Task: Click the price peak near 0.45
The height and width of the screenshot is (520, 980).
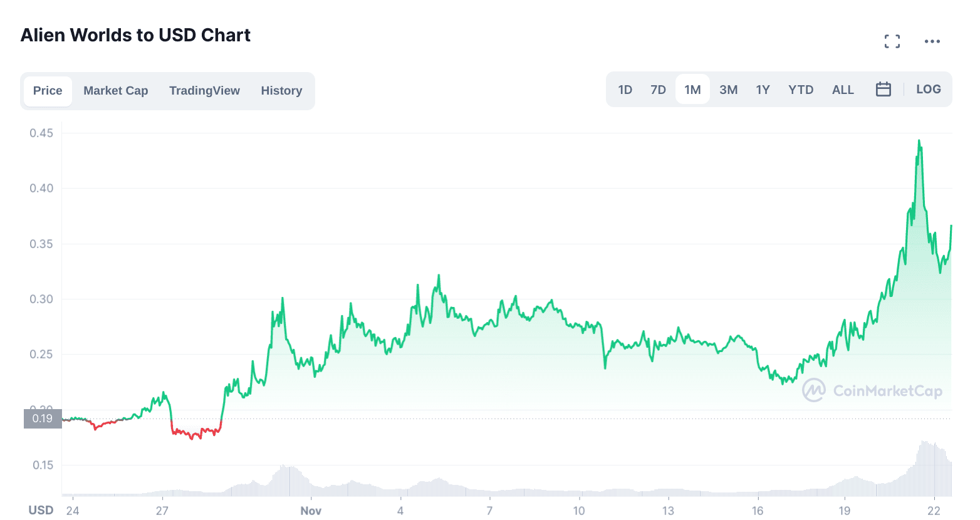Action: click(919, 142)
